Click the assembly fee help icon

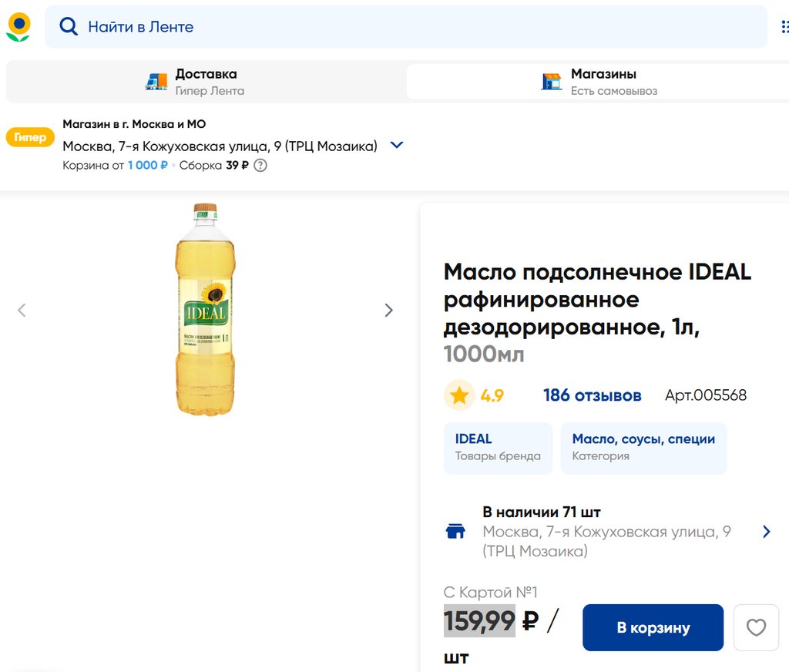point(260,165)
